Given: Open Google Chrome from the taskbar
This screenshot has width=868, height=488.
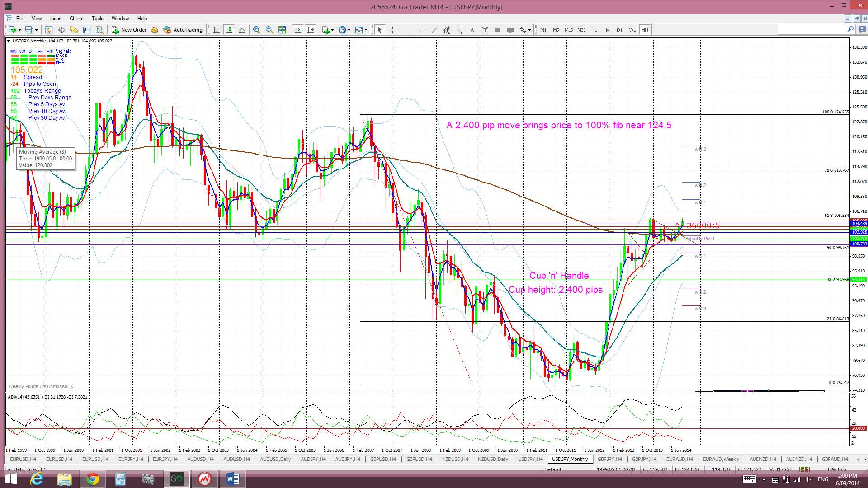Looking at the screenshot, I should coord(92,479).
